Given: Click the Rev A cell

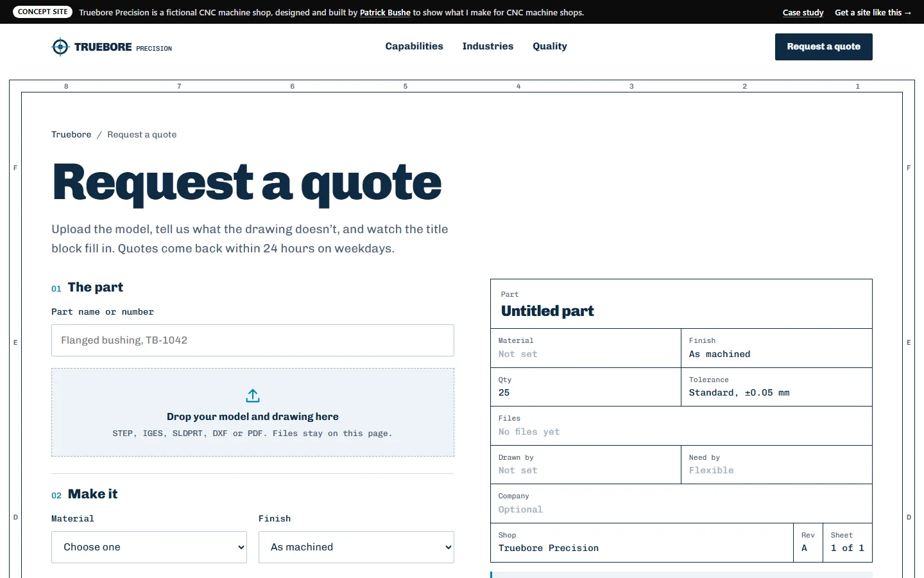Looking at the screenshot, I should 808,543.
